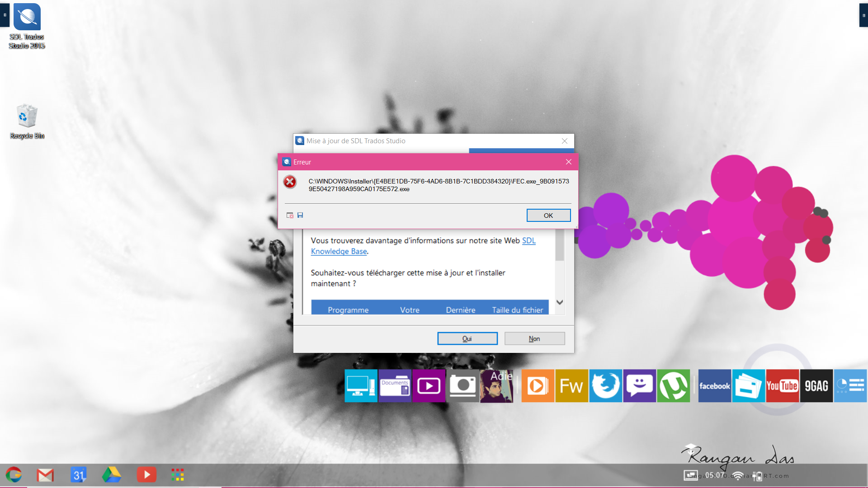The image size is (868, 488).
Task: Launch Fireworks (Fw) dock tile
Action: click(x=571, y=386)
